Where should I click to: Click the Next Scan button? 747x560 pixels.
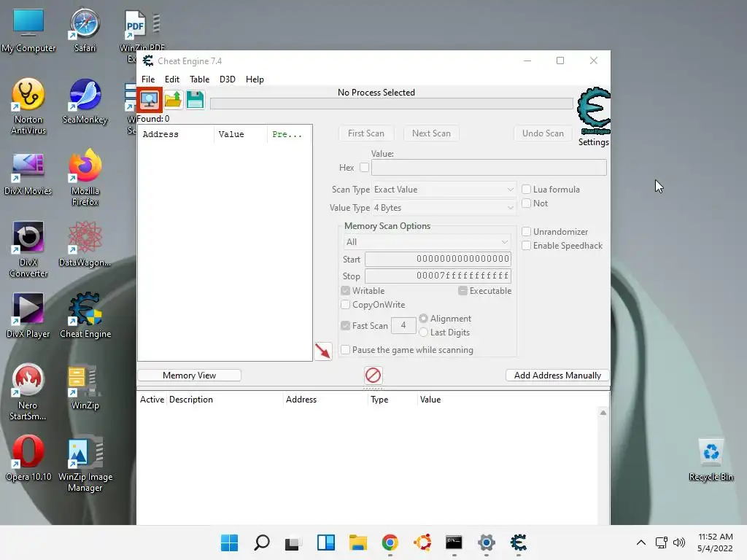(431, 133)
